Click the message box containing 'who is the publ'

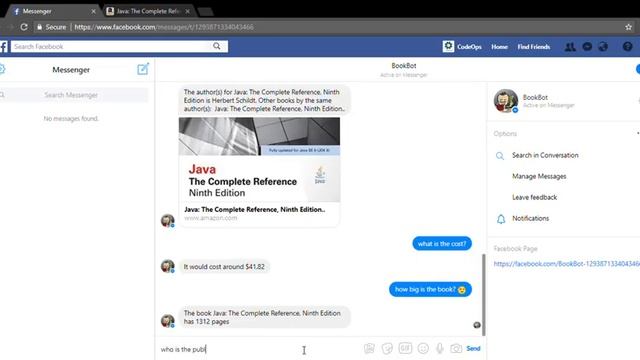click(260, 349)
